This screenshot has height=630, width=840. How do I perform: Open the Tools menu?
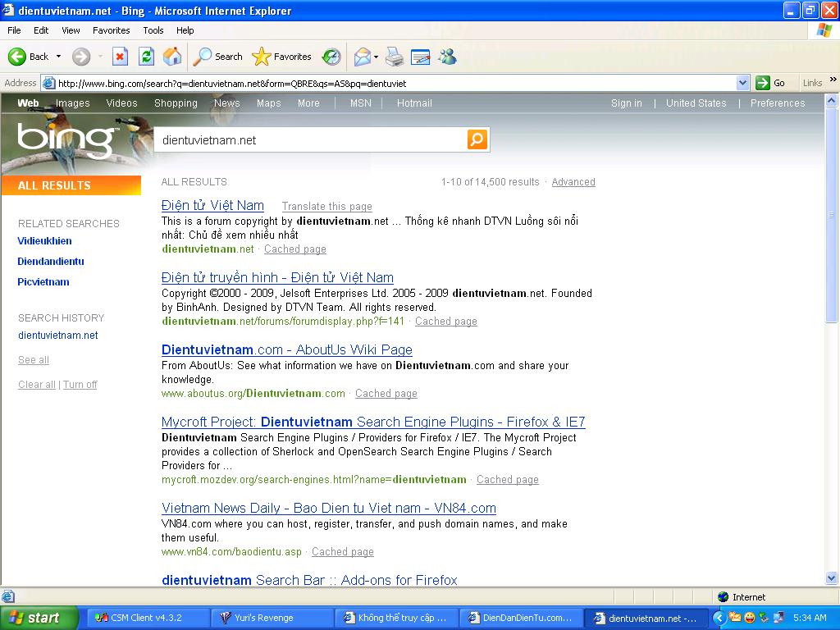(153, 30)
